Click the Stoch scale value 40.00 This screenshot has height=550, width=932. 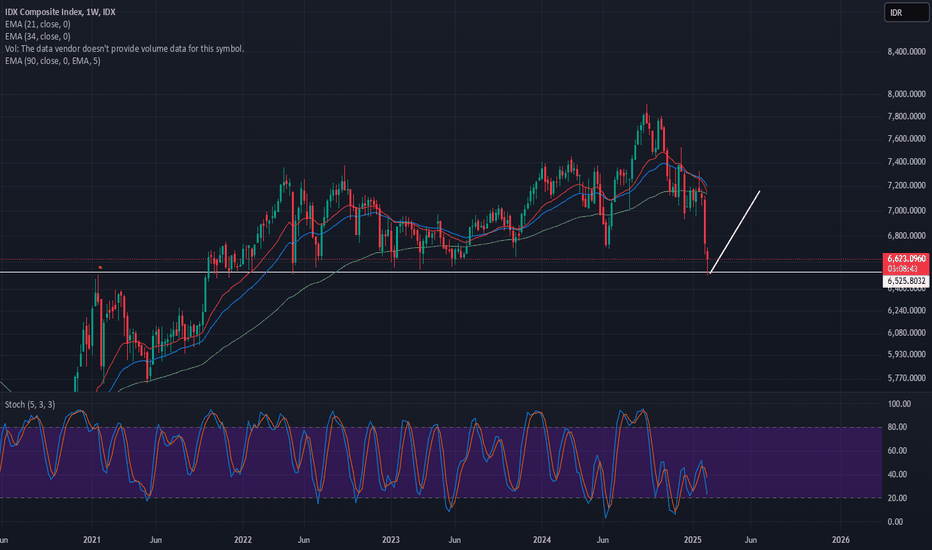pos(897,474)
